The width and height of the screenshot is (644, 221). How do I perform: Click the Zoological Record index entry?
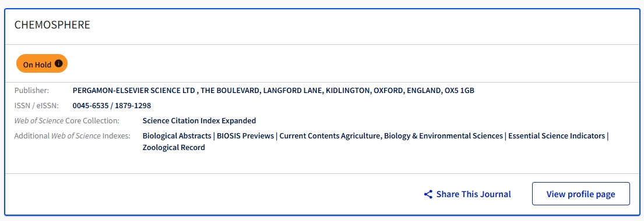click(174, 148)
